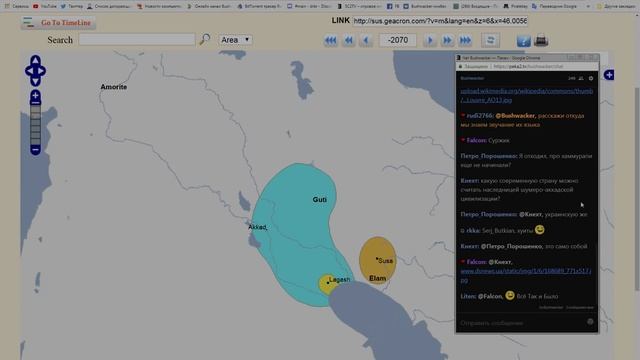Image resolution: width=640 pixels, height=360 pixels.
Task: Click the users icon in chat header
Action: click(x=581, y=78)
